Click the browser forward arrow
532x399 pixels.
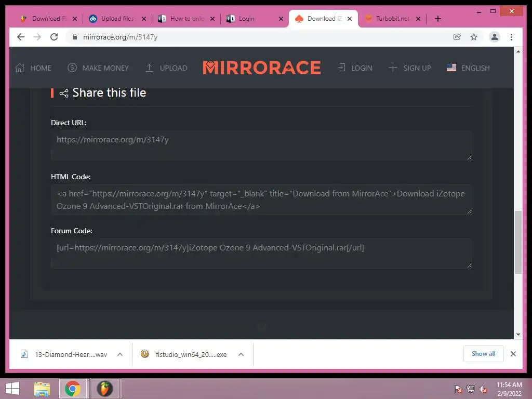[x=37, y=37]
